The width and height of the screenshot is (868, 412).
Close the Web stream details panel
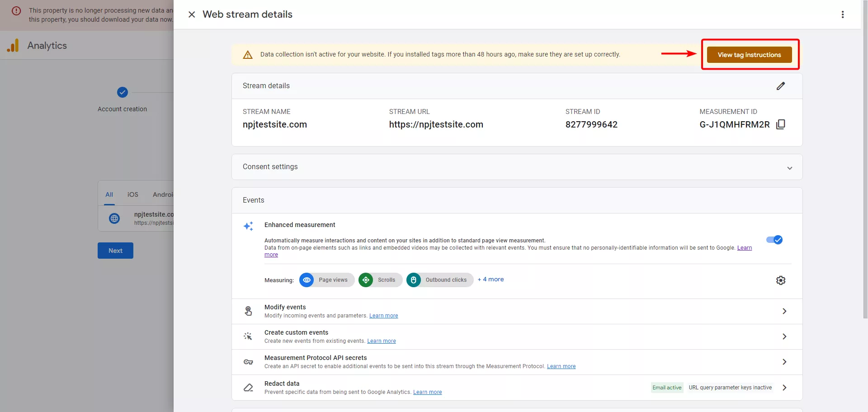click(x=192, y=14)
